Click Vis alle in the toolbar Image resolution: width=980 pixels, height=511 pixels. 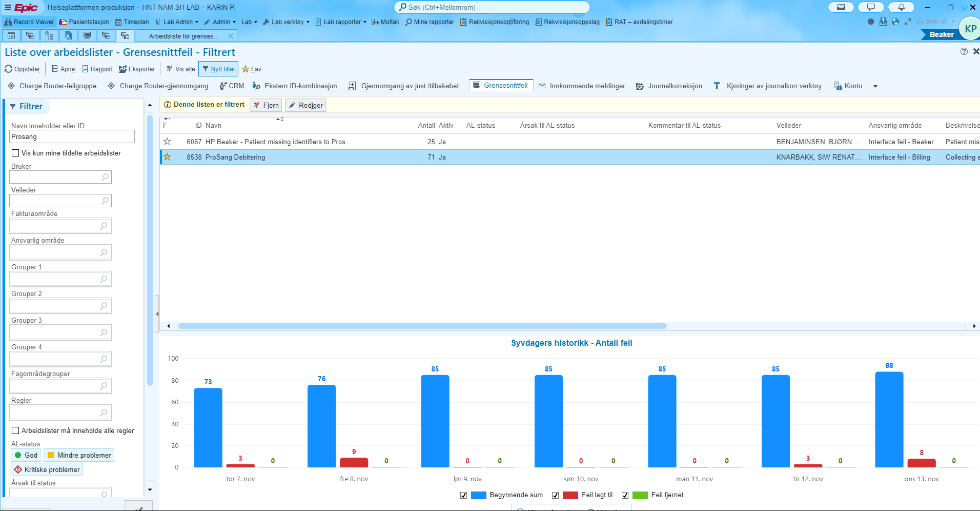(180, 69)
